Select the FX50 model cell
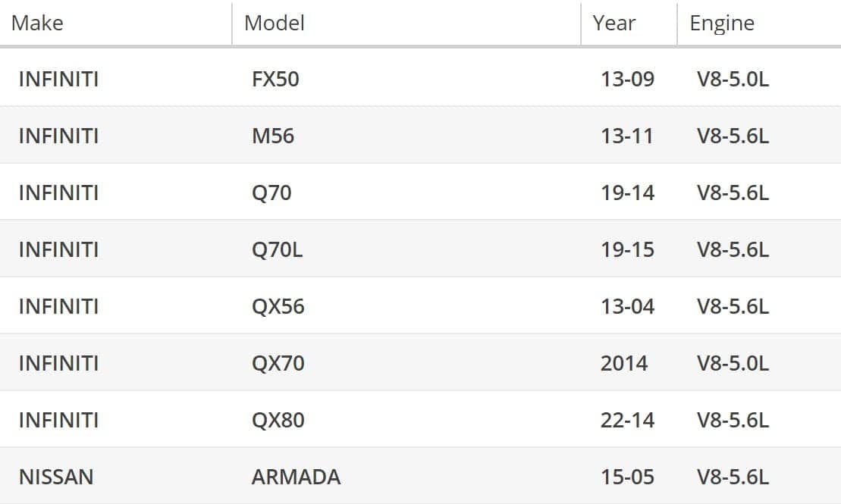 (275, 79)
